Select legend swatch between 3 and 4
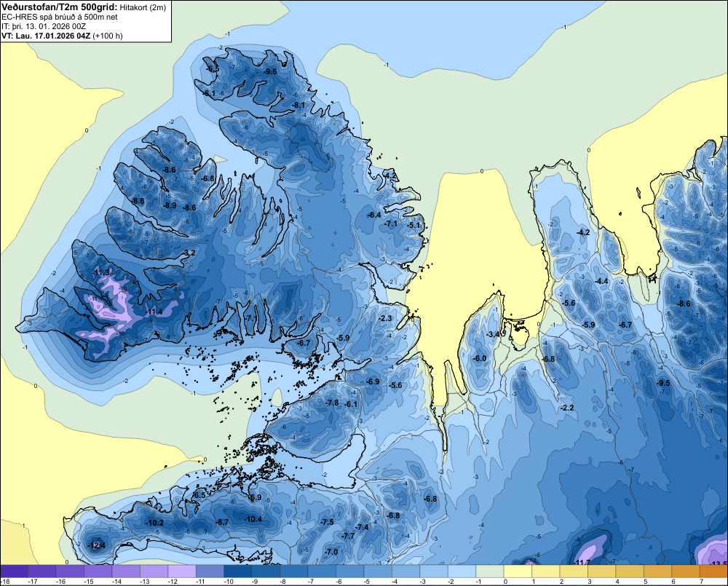 [602, 571]
